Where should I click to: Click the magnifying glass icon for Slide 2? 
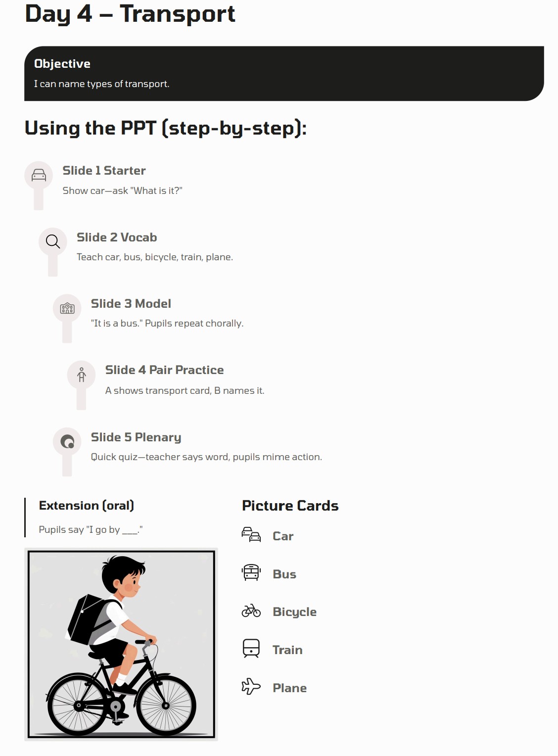pyautogui.click(x=53, y=241)
